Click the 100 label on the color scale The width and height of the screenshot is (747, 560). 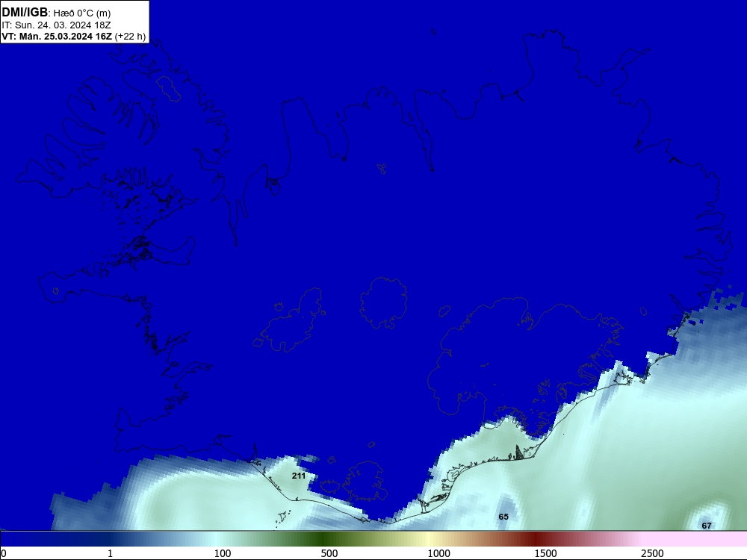(x=223, y=553)
